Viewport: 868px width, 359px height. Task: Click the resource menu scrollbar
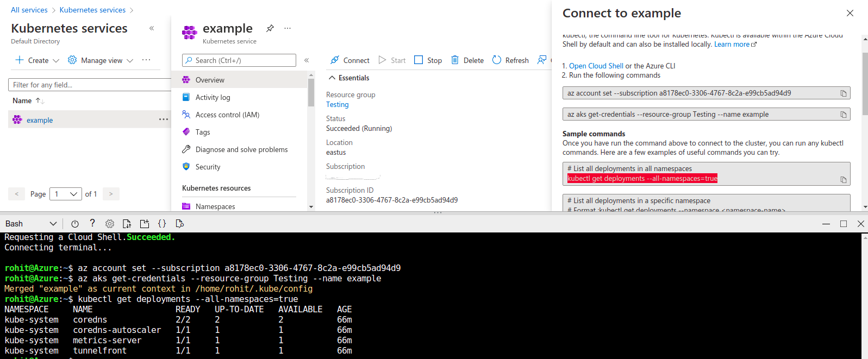tap(311, 92)
